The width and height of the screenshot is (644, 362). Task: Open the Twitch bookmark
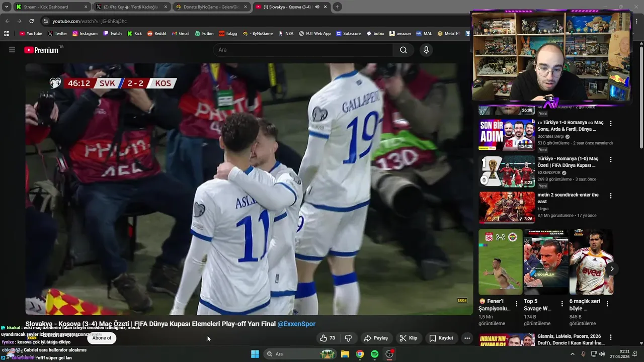112,33
